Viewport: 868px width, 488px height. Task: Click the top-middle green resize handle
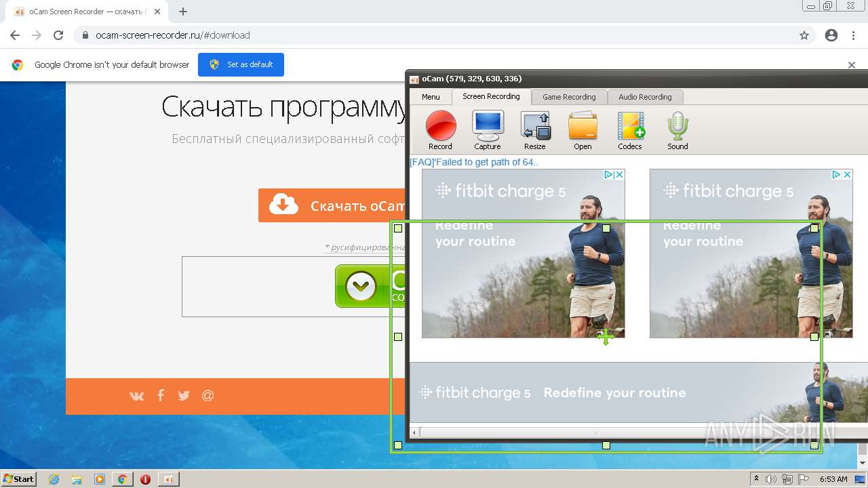(x=606, y=228)
